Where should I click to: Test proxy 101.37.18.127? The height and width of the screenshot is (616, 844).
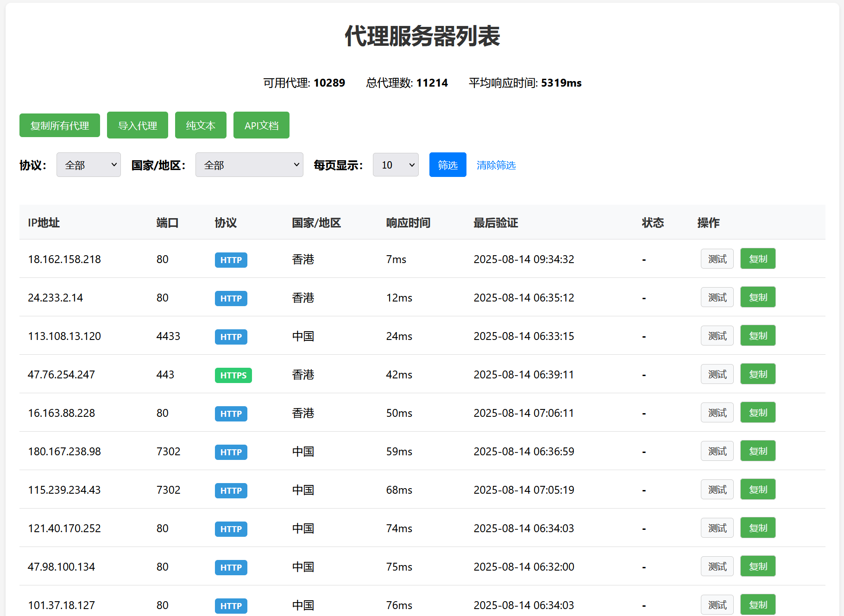717,605
